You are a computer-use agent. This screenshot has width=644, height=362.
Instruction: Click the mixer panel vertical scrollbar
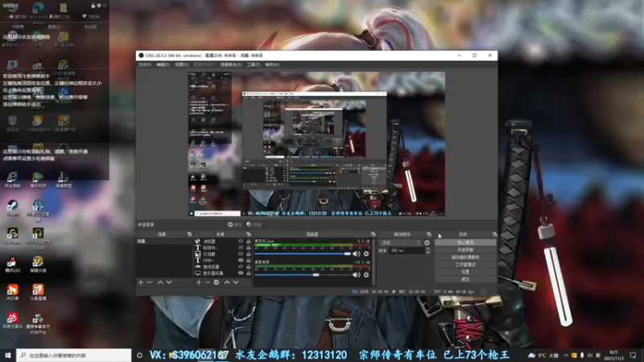click(x=374, y=262)
